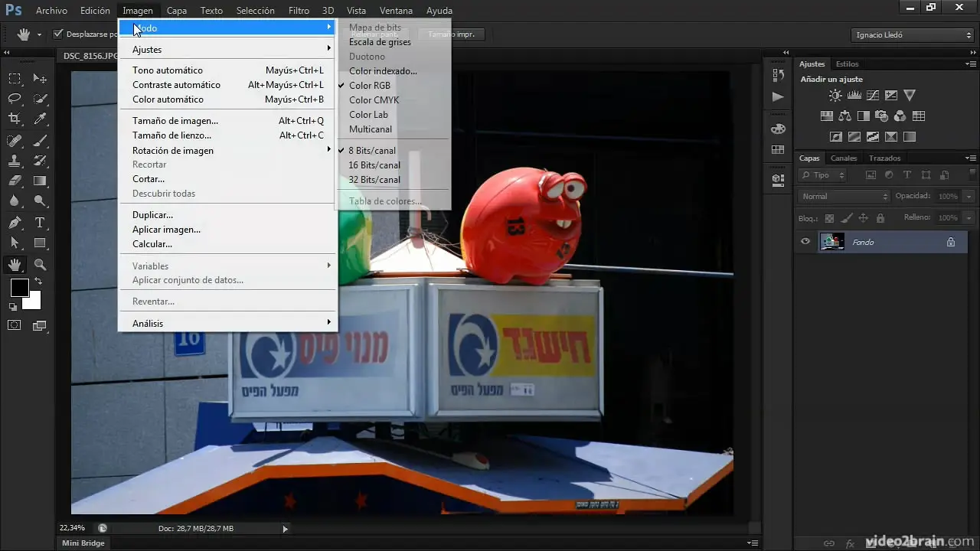980x551 pixels.
Task: Toggle type layer filter
Action: click(x=907, y=175)
